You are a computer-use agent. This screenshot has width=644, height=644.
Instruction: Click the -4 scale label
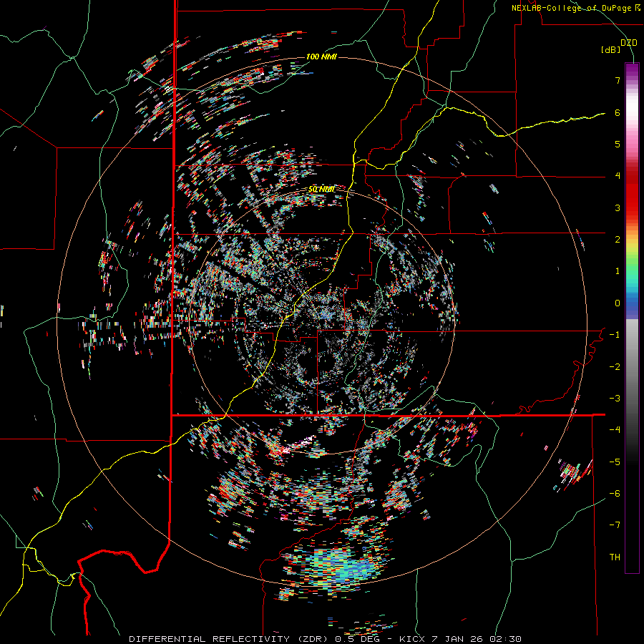(x=615, y=430)
